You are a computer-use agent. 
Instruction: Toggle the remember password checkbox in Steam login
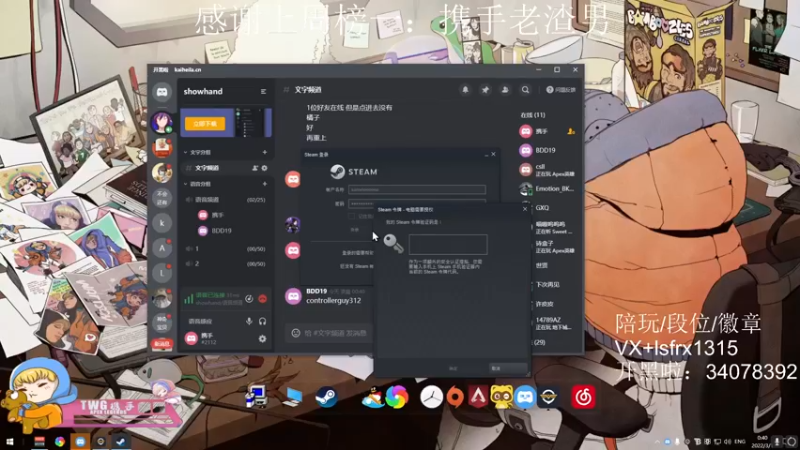point(352,216)
